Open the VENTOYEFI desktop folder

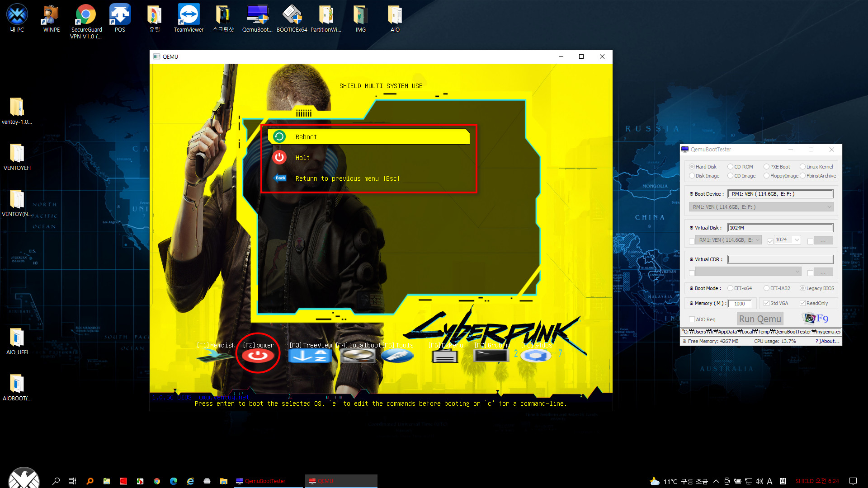pyautogui.click(x=17, y=157)
